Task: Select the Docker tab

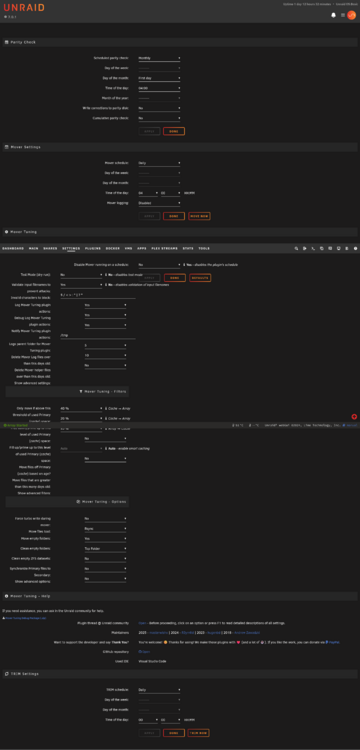Action: click(113, 249)
